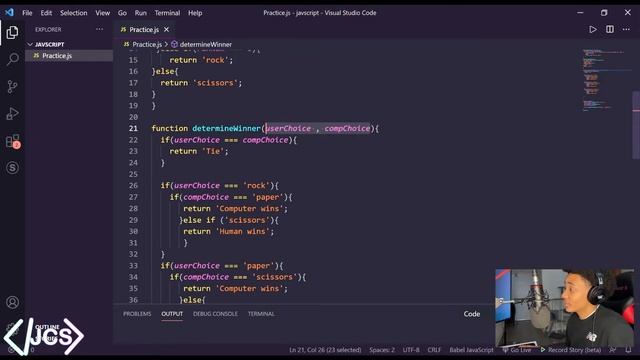Image resolution: width=640 pixels, height=360 pixels.
Task: Open the Edit menu
Action: pos(46,13)
